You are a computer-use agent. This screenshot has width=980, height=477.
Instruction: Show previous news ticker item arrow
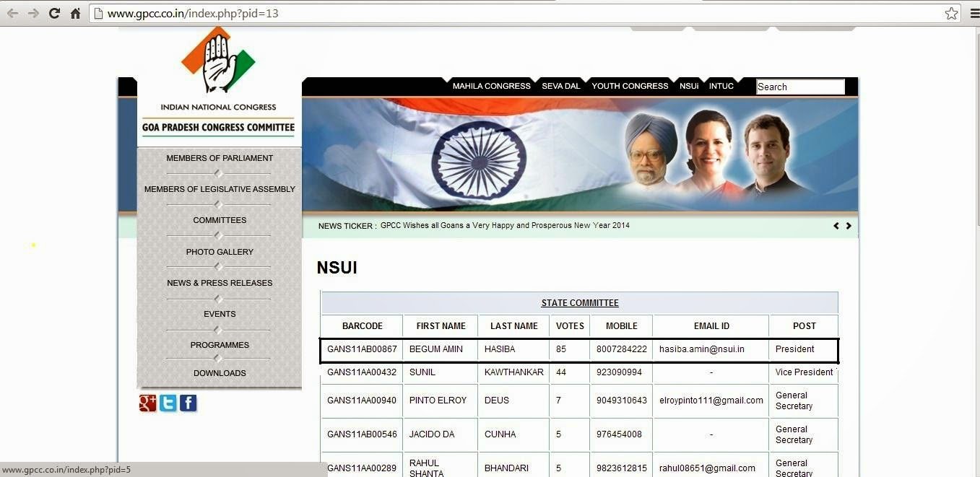[x=836, y=226]
